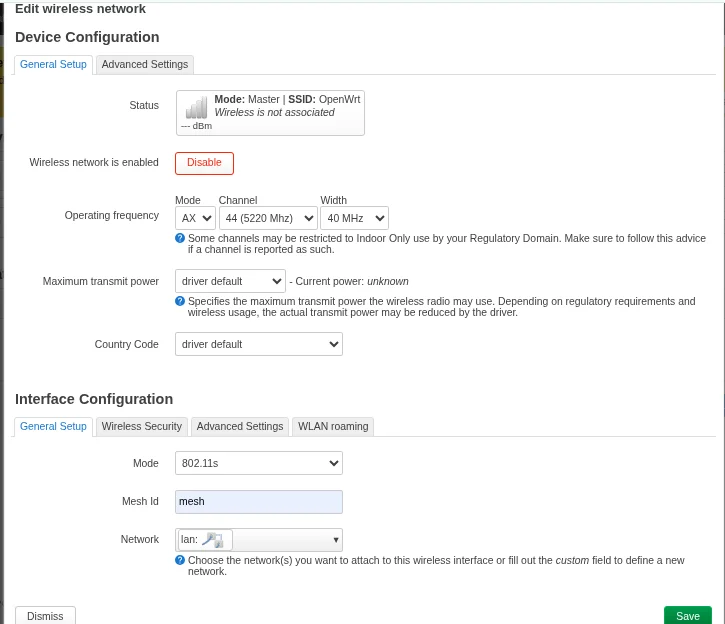Image resolution: width=725 pixels, height=624 pixels.
Task: Open the Width dropdown showing 40 MHz
Action: (x=354, y=218)
